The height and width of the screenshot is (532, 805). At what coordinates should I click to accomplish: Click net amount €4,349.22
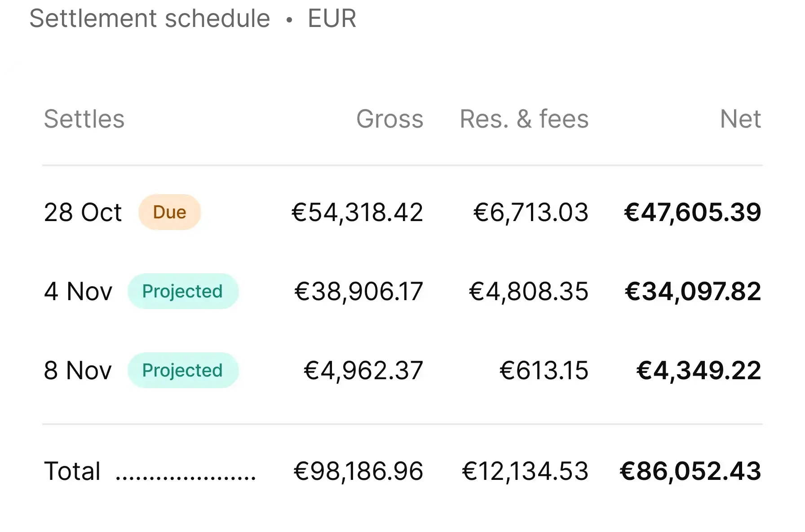click(699, 370)
